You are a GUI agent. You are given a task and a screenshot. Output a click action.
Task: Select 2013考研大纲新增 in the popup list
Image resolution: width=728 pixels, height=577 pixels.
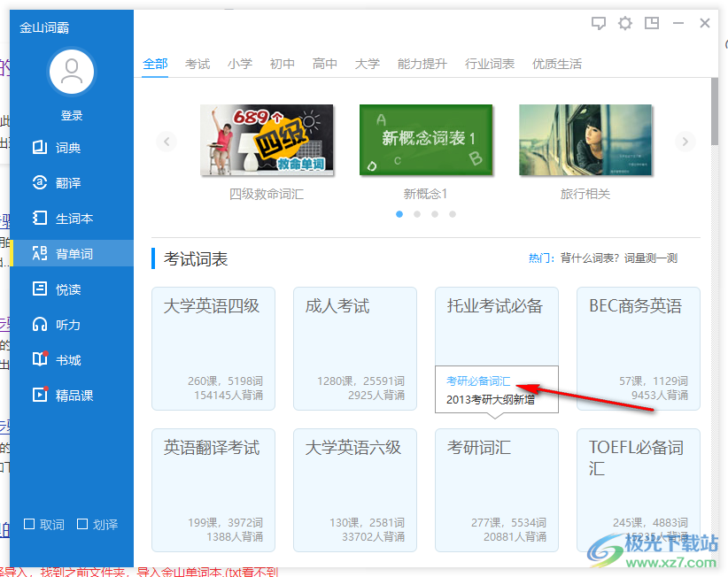click(491, 399)
